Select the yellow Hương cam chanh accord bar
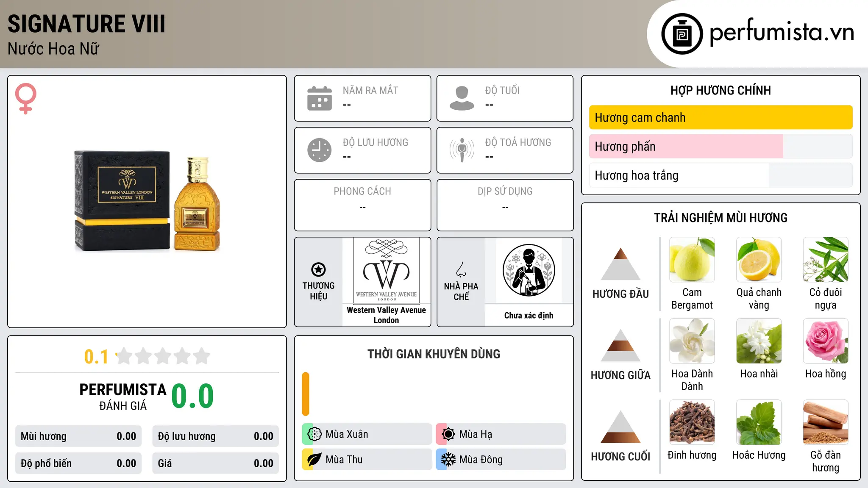 point(721,117)
